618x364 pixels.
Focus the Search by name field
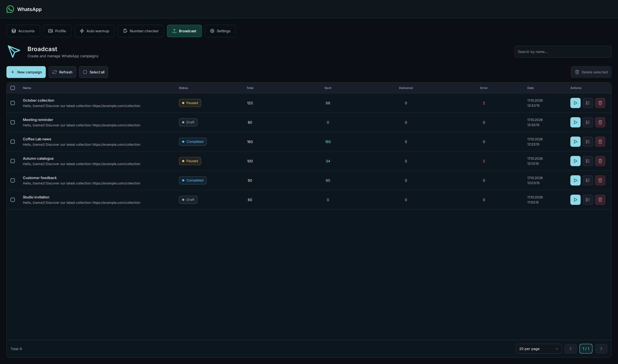coord(563,52)
